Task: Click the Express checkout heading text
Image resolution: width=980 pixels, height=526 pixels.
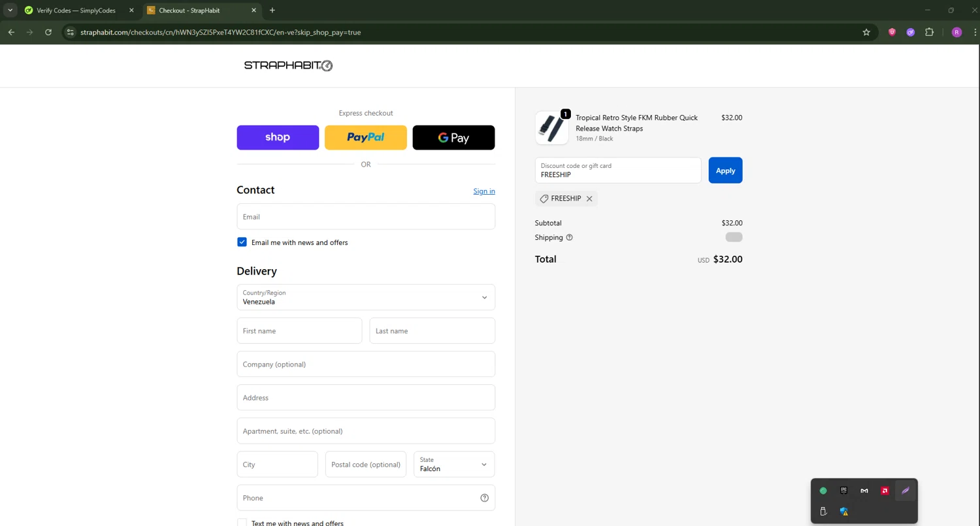Action: pos(366,113)
